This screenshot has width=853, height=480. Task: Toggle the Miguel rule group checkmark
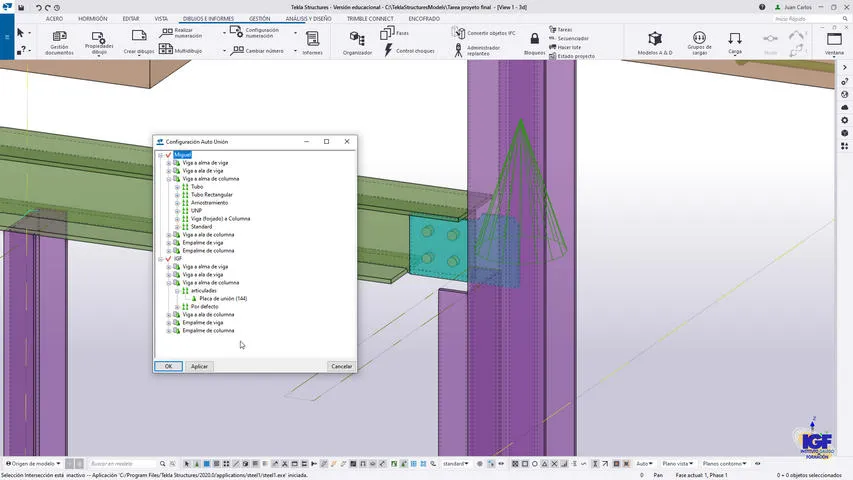point(169,155)
